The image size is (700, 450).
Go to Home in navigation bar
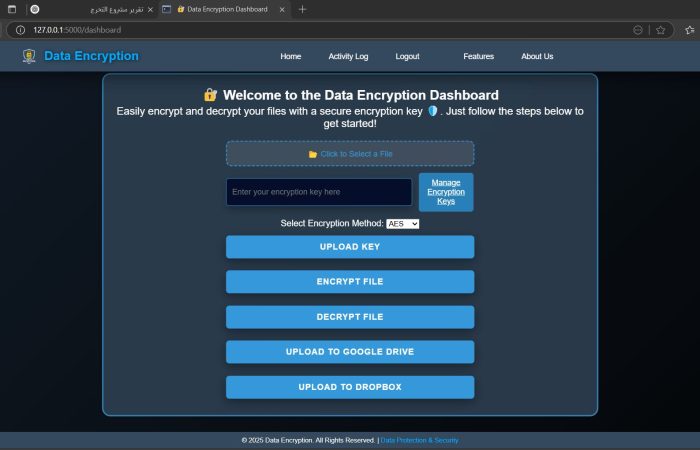(290, 57)
